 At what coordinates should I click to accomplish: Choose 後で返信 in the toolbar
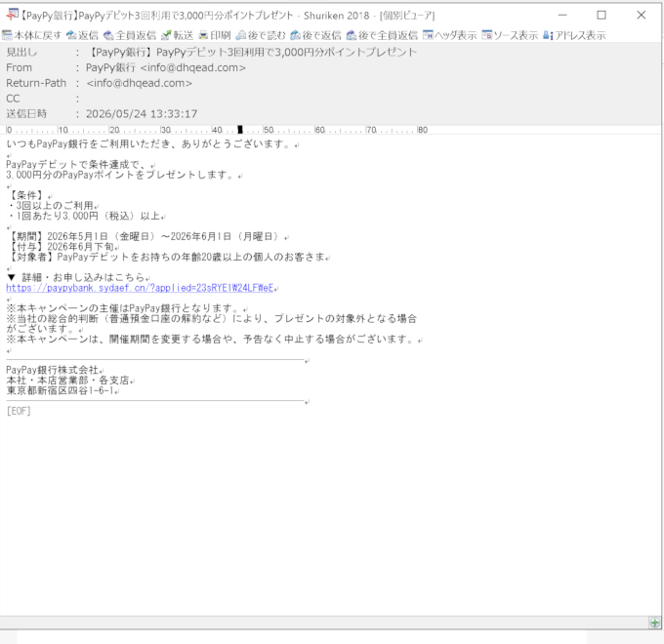tap(315, 35)
